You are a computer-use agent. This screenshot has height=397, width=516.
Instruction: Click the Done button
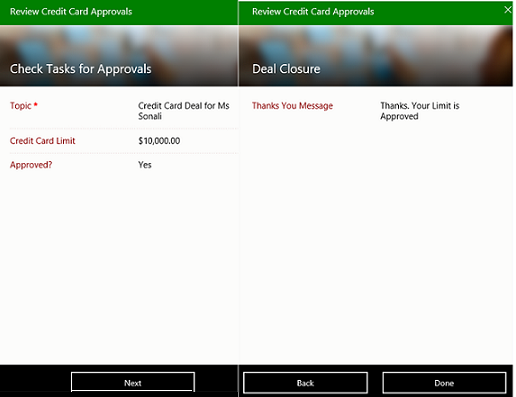(444, 383)
